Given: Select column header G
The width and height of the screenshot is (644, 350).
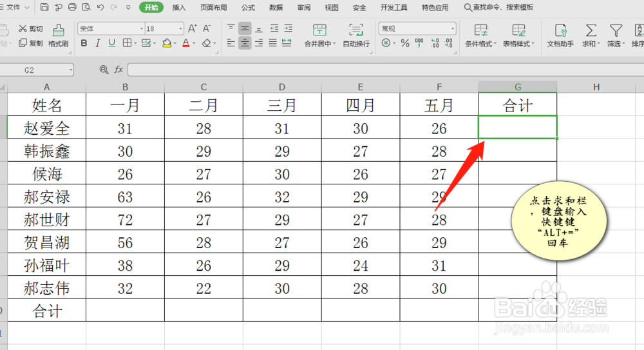Looking at the screenshot, I should tap(518, 87).
